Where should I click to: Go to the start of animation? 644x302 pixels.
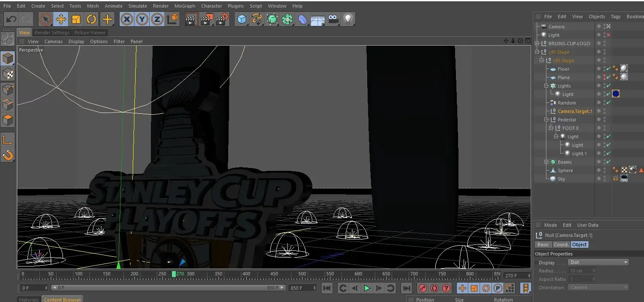[x=327, y=288]
